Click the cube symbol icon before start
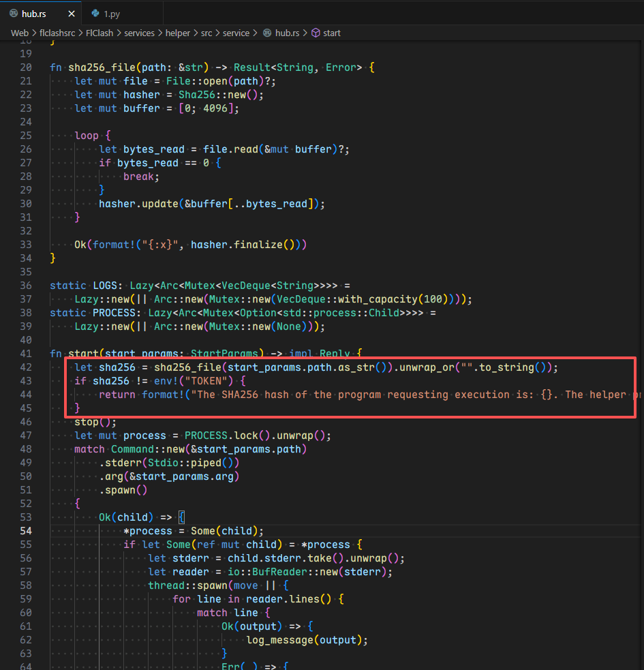This screenshot has width=644, height=670. tap(316, 33)
